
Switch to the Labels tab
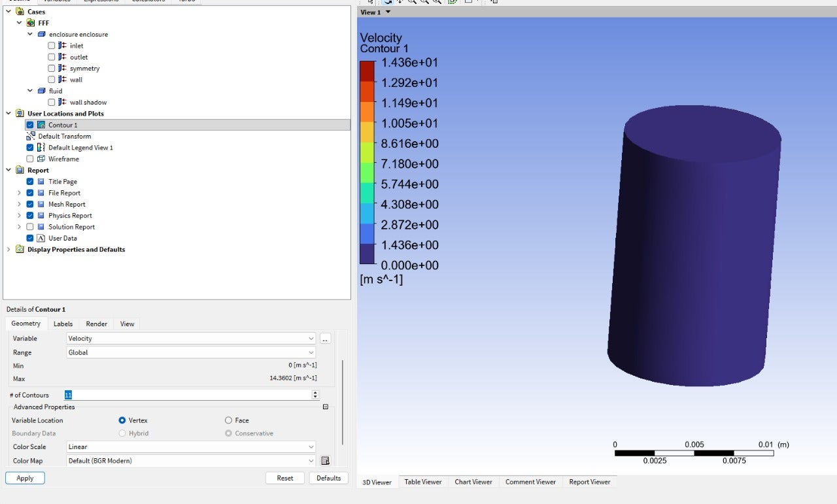click(63, 324)
